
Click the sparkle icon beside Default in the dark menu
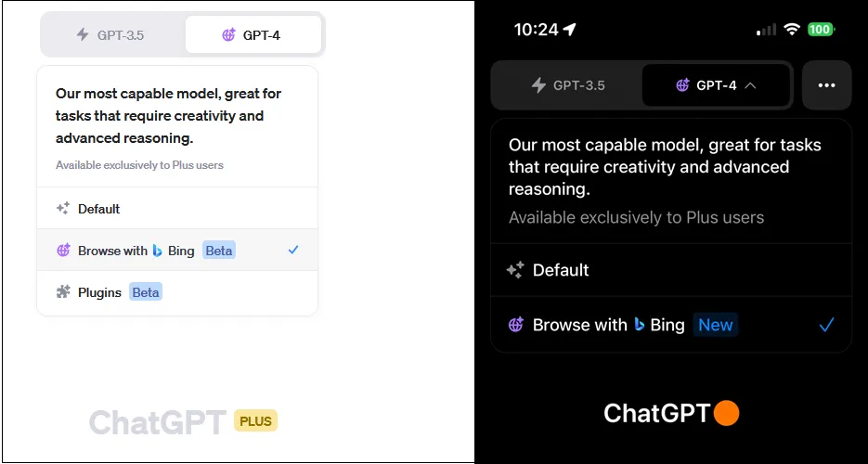tap(515, 270)
